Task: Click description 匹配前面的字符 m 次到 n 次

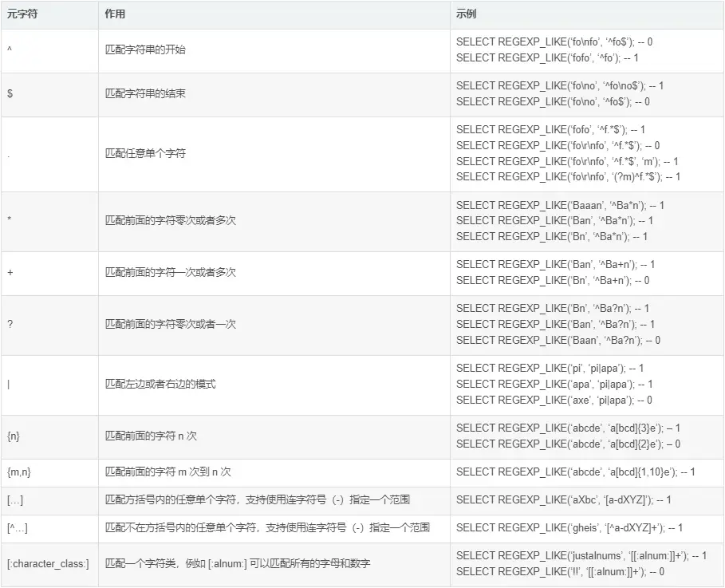Action: tap(167, 472)
